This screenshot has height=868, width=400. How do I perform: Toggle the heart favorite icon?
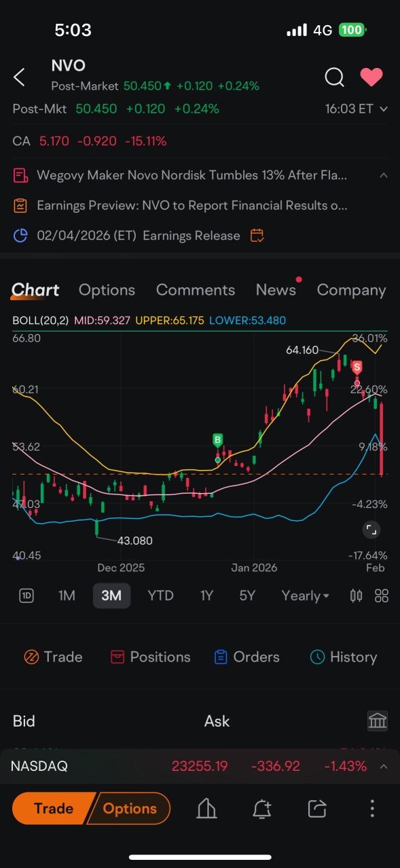pyautogui.click(x=371, y=77)
